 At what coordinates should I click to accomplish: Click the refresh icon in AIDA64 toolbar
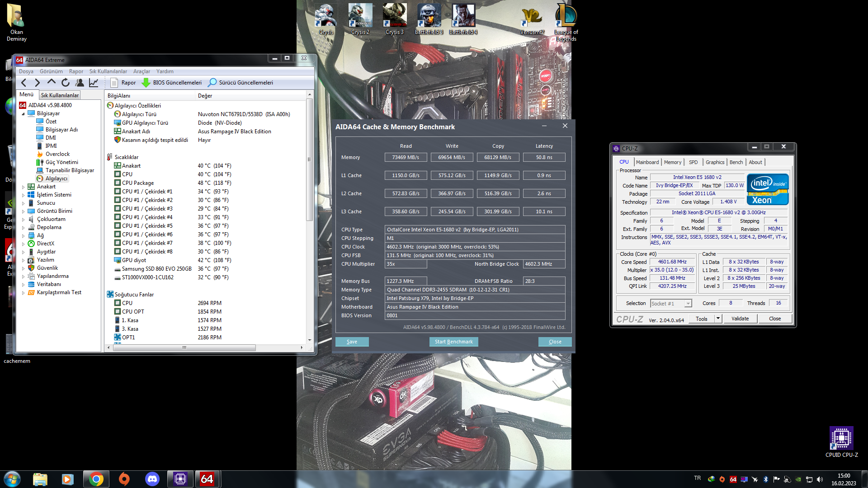tap(66, 83)
